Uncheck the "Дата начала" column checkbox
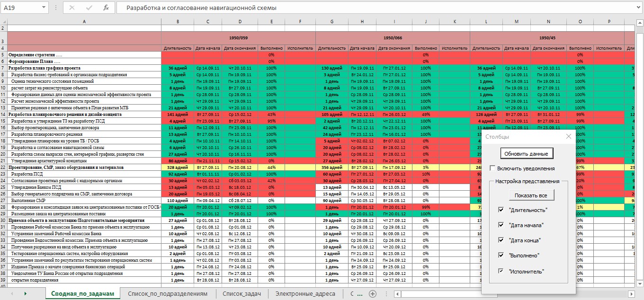 [501, 225]
